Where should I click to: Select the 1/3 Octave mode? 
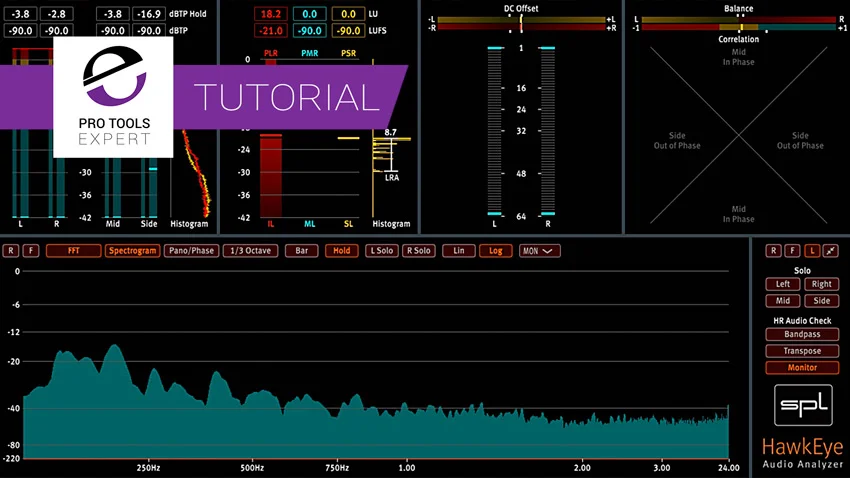[250, 250]
